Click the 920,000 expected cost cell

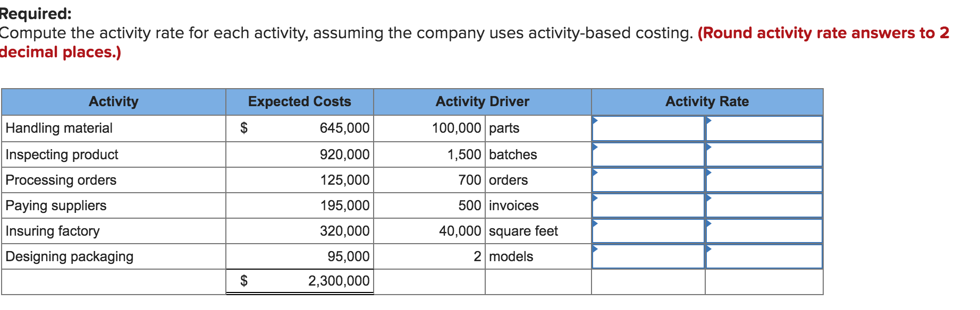[300, 154]
